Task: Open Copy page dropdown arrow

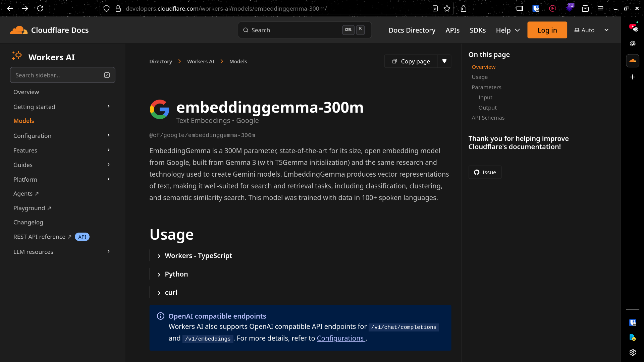Action: [444, 61]
